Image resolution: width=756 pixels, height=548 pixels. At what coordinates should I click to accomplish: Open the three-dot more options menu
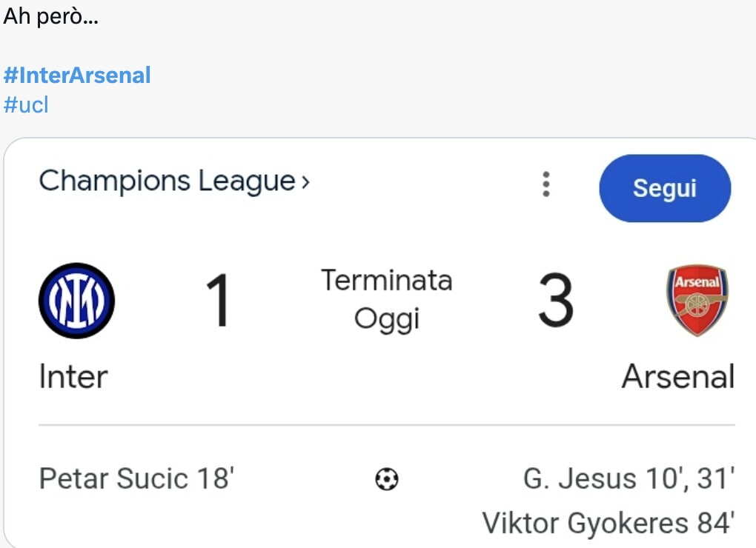[x=546, y=184]
